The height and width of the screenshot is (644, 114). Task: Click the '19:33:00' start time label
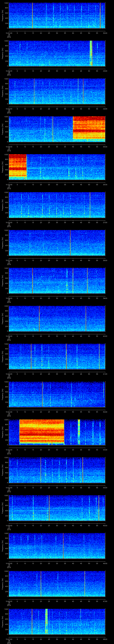(9, 109)
